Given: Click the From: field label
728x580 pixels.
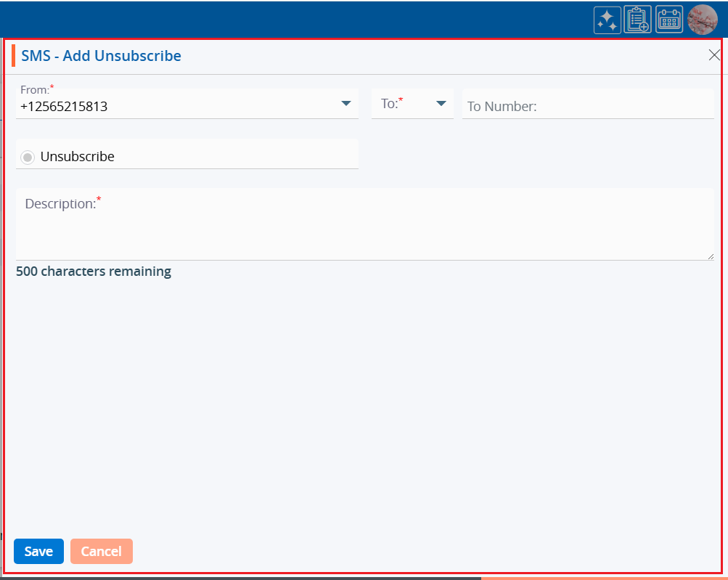Looking at the screenshot, I should click(35, 90).
